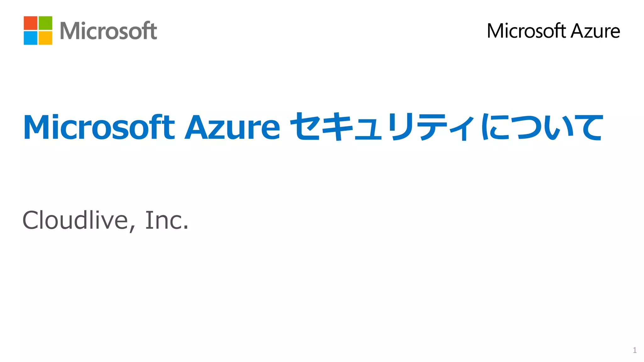
Task: Click the word "Microsoft" in the blue title
Action: point(99,127)
